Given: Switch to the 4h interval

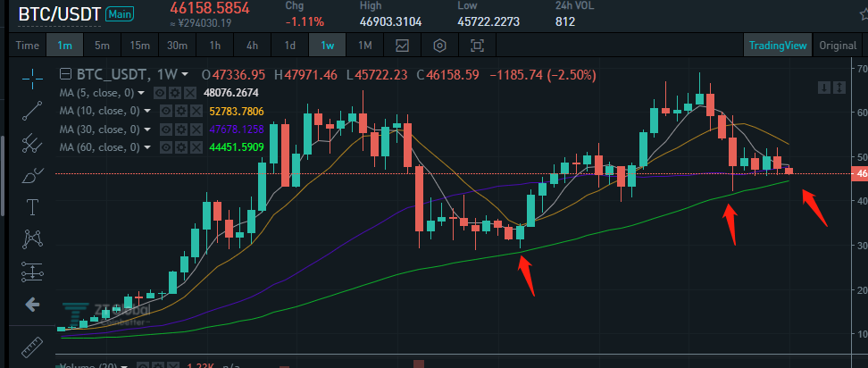Looking at the screenshot, I should 252,46.
